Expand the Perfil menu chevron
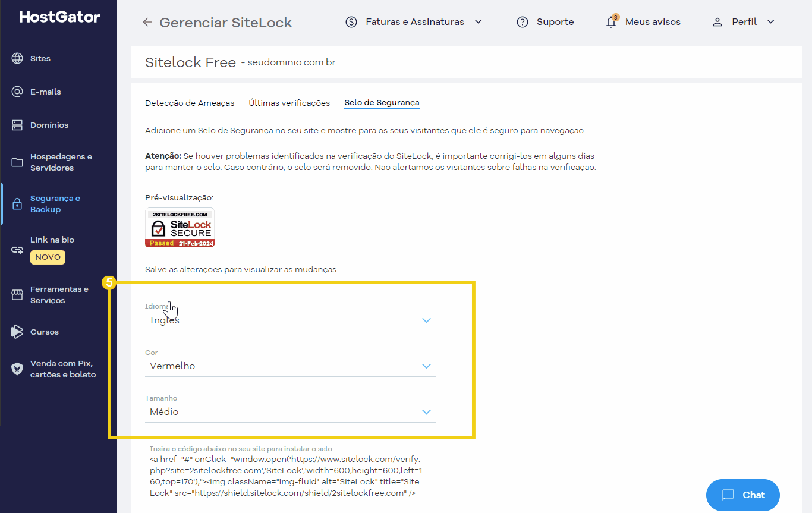 click(x=771, y=22)
